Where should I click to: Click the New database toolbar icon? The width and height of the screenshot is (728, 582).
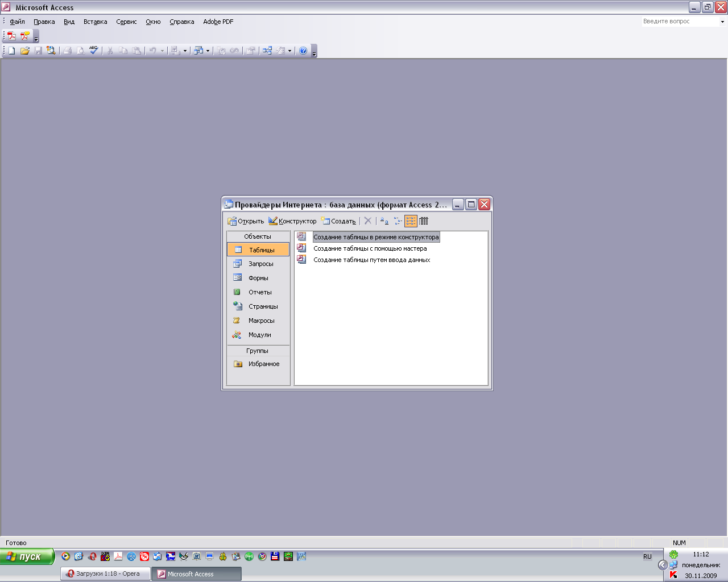point(11,51)
